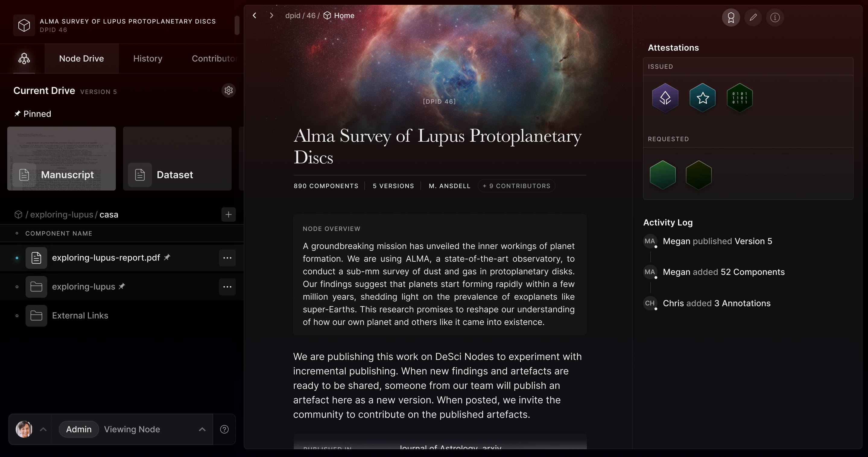Image resolution: width=868 pixels, height=457 pixels.
Task: Open the node info icon
Action: point(775,17)
